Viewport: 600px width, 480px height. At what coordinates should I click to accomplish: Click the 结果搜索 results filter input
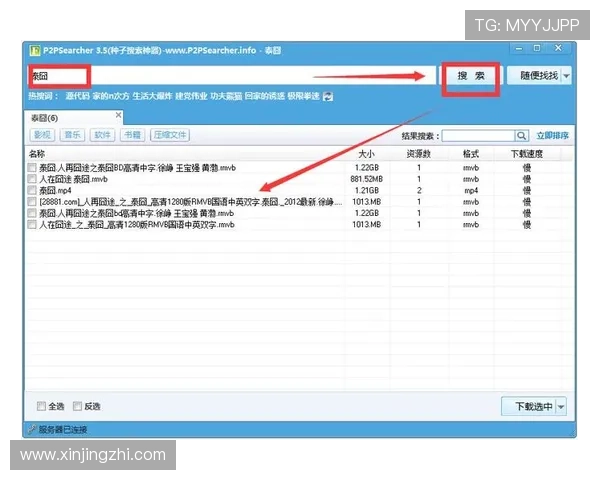click(x=478, y=135)
